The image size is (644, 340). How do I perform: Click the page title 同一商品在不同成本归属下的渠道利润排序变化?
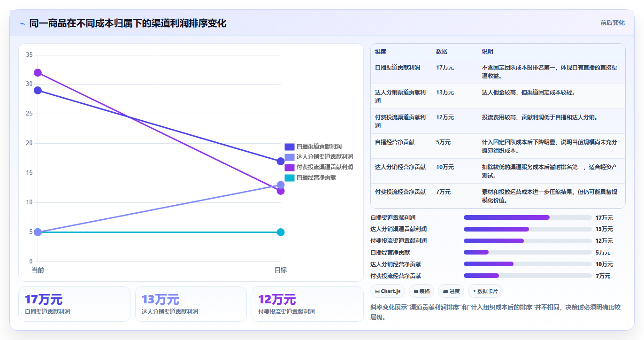click(128, 23)
